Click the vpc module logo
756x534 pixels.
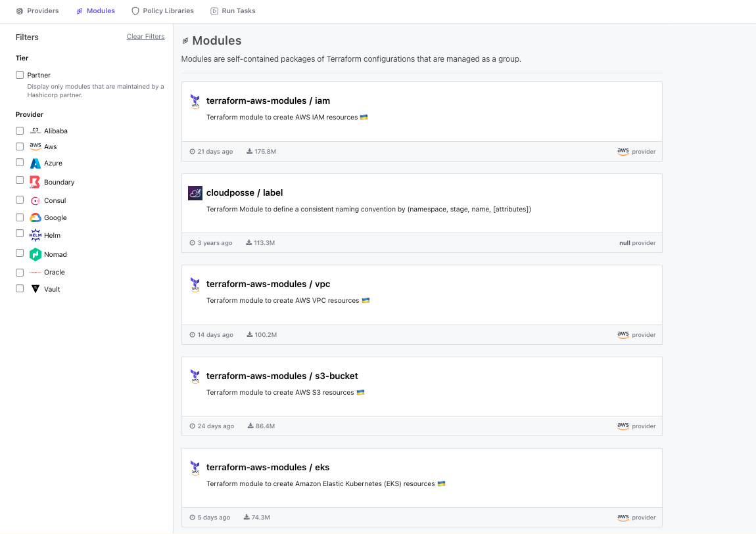(195, 284)
